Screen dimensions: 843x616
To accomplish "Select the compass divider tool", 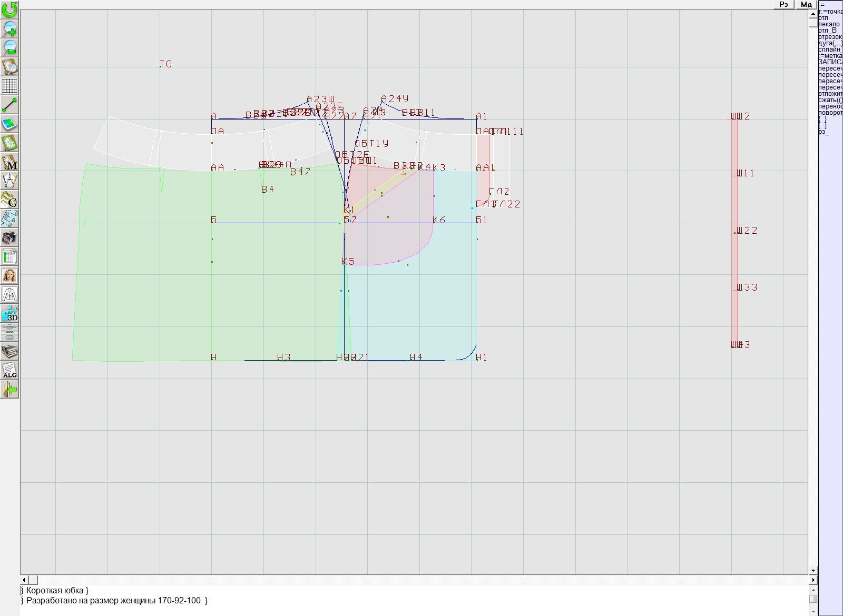I will (x=9, y=181).
